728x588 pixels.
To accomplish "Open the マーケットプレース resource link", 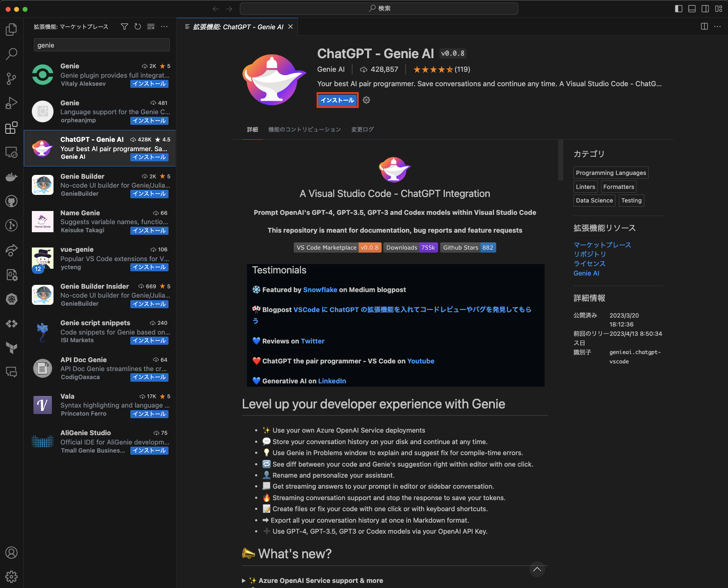I will [x=602, y=245].
